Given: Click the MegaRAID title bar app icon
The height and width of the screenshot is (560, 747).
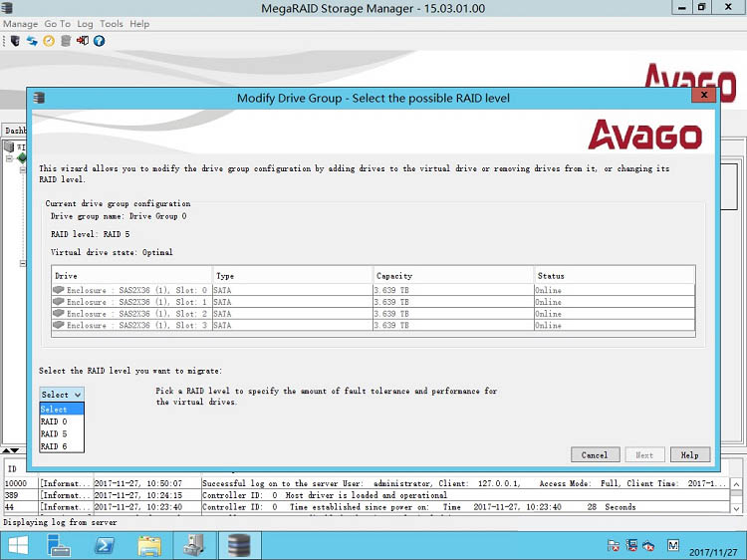Looking at the screenshot, I should pos(7,8).
